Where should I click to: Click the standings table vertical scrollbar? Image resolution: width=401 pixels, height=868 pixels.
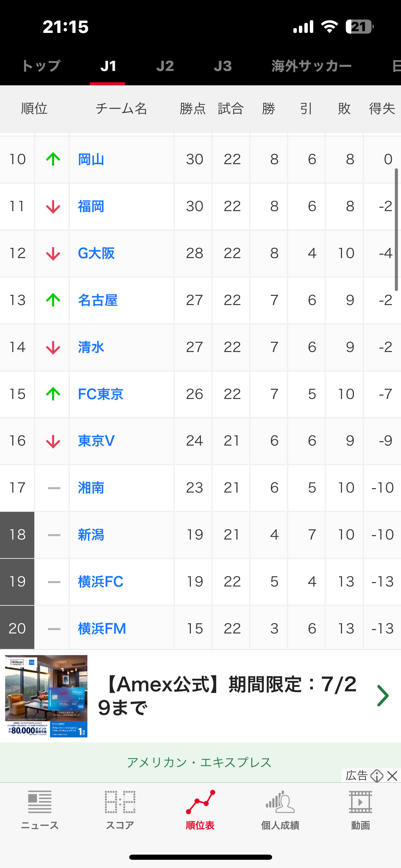[x=396, y=230]
